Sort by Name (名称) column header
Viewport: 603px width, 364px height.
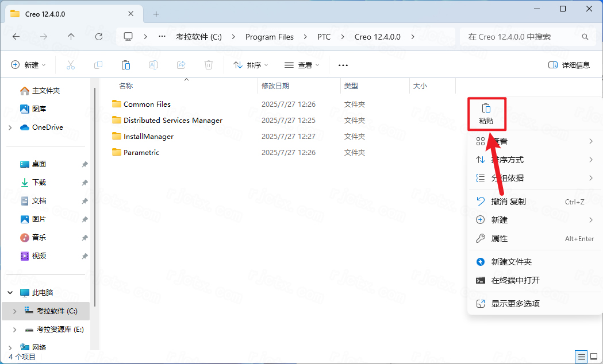pyautogui.click(x=126, y=86)
